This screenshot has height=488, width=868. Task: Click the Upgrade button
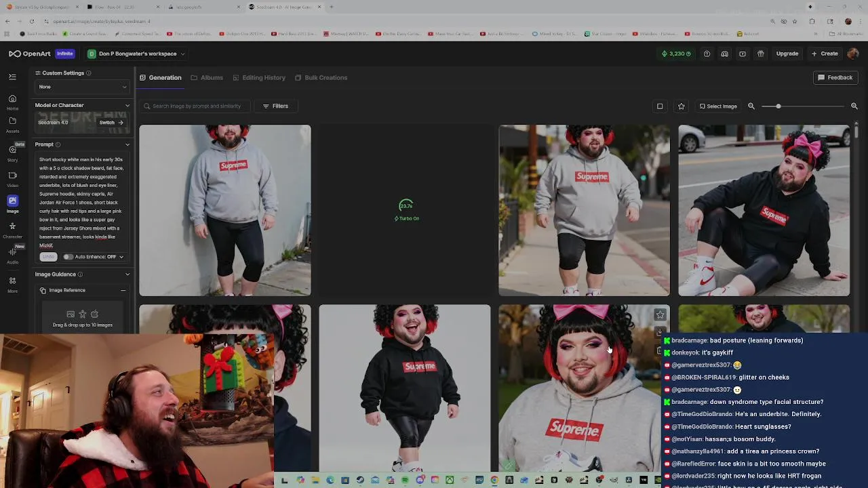pos(787,54)
